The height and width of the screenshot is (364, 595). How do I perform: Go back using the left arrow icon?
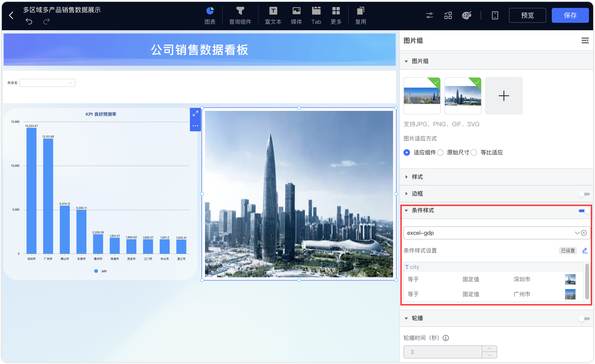pyautogui.click(x=11, y=15)
